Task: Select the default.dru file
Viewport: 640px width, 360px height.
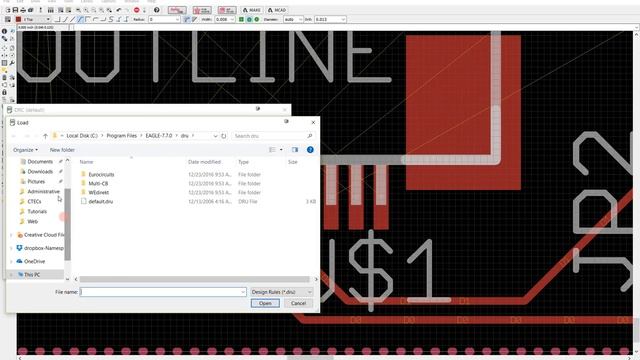Action: pos(100,201)
